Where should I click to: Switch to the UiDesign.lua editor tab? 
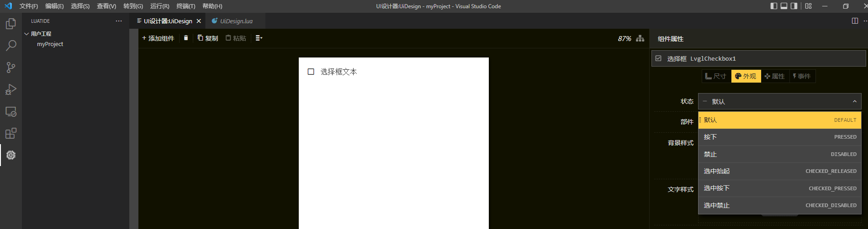pyautogui.click(x=236, y=21)
